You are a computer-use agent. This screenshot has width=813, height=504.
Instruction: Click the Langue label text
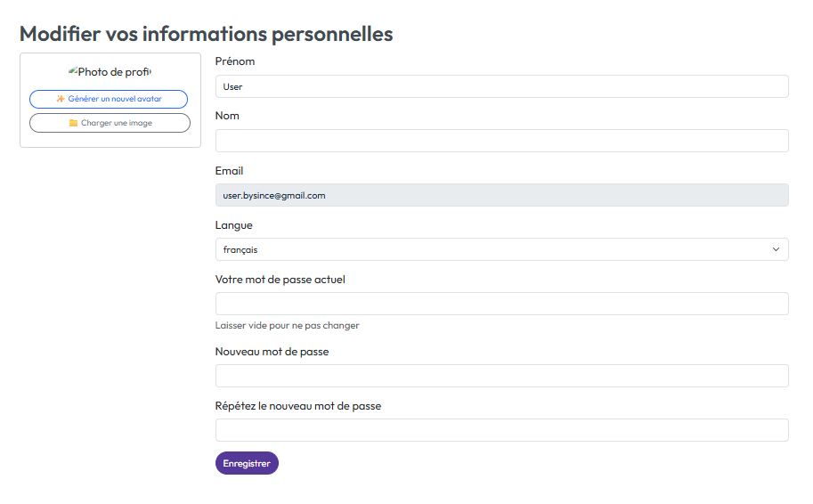pyautogui.click(x=233, y=225)
